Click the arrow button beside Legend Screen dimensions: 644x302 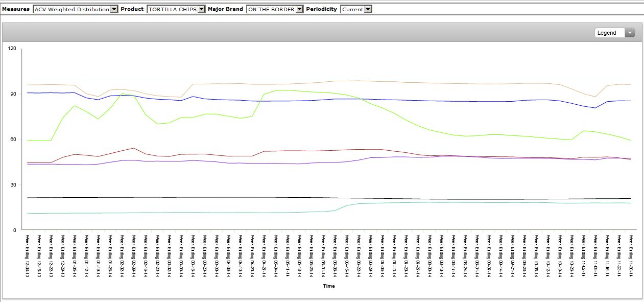tap(630, 33)
